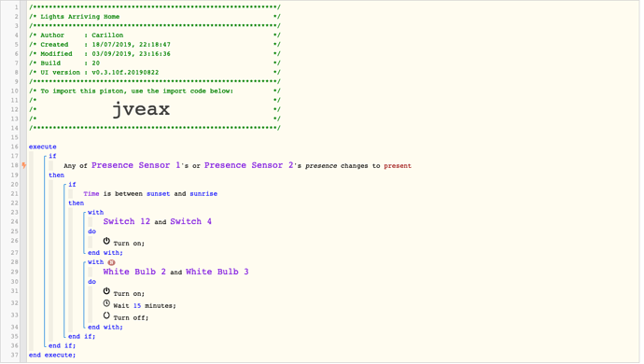
Task: Click the power icon on the first Turn on
Action: tap(106, 241)
